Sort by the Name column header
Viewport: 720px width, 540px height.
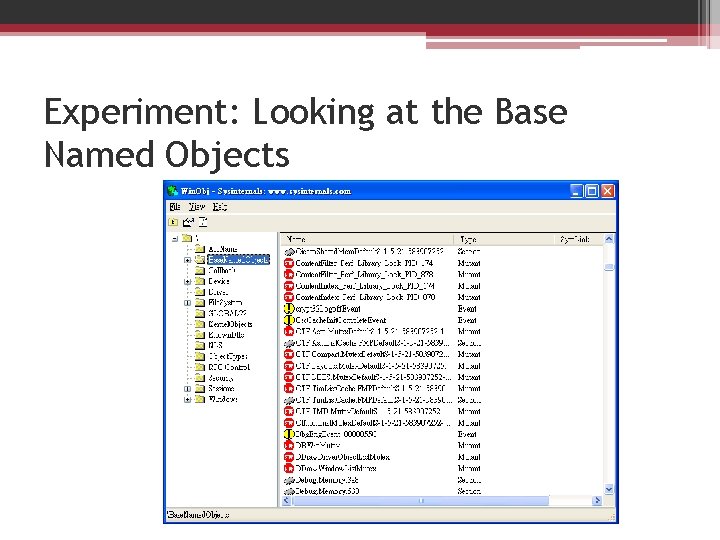click(367, 239)
